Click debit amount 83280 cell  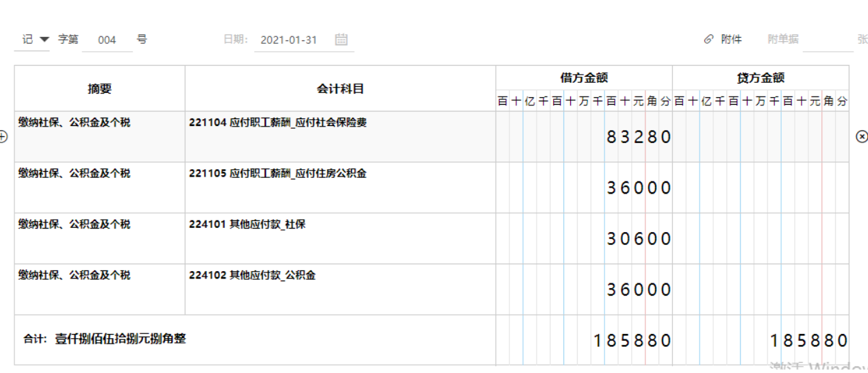click(584, 137)
